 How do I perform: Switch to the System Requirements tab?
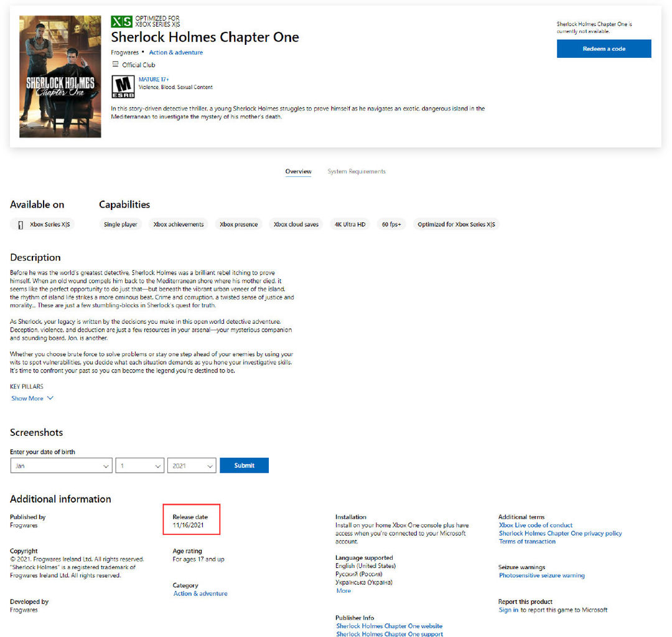click(357, 171)
